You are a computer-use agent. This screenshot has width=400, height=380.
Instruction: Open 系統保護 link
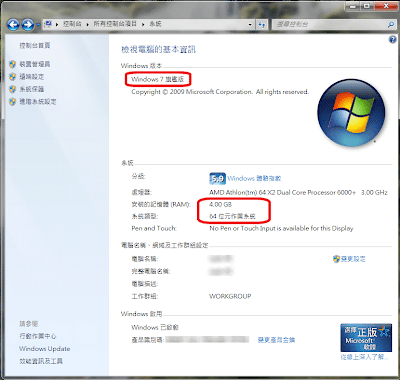point(32,89)
